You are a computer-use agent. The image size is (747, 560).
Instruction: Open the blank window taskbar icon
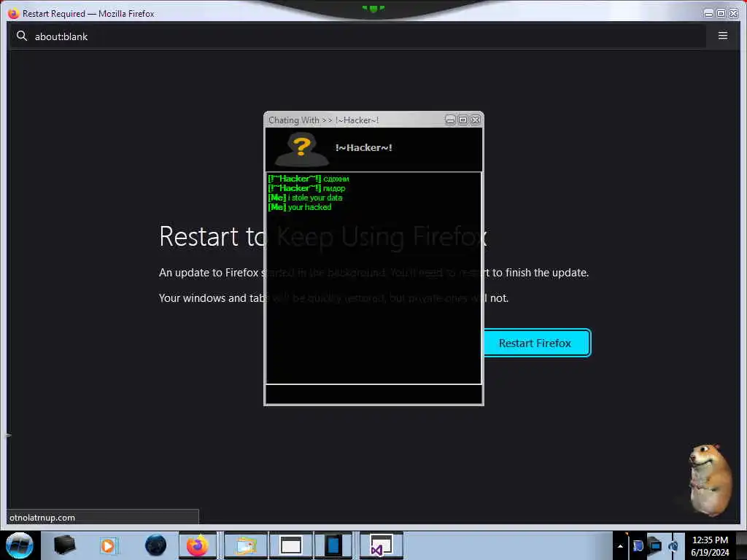point(290,545)
